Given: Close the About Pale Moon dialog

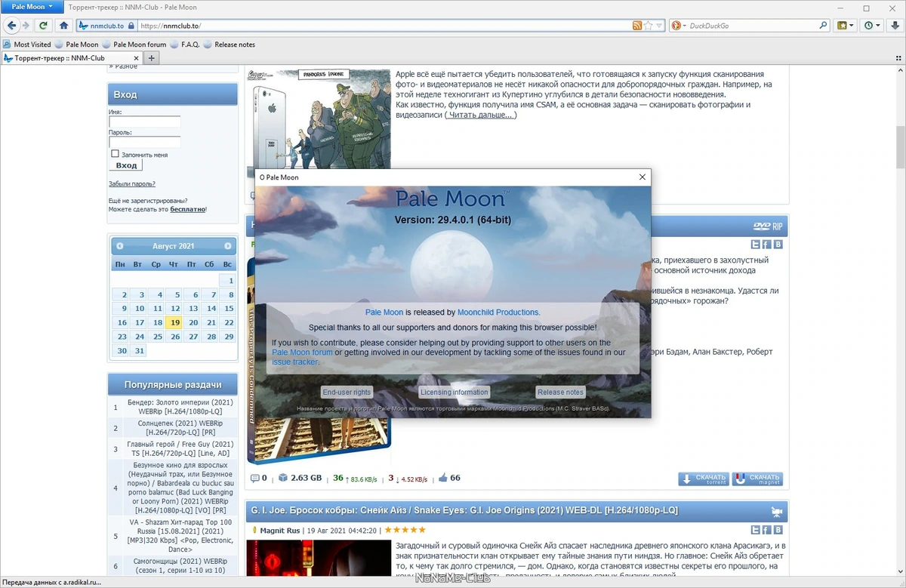Looking at the screenshot, I should [x=643, y=177].
